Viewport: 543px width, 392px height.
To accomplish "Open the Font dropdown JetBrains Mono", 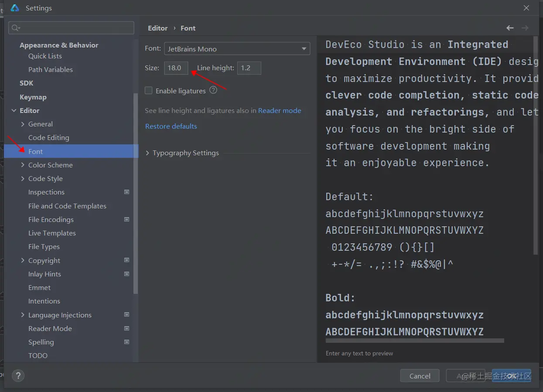I will (237, 49).
